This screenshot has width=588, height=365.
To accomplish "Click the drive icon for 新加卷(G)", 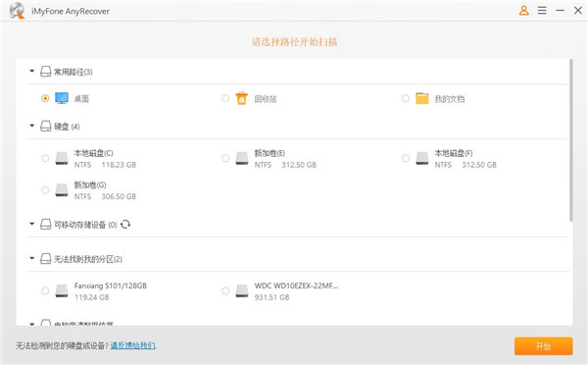I will (x=62, y=190).
